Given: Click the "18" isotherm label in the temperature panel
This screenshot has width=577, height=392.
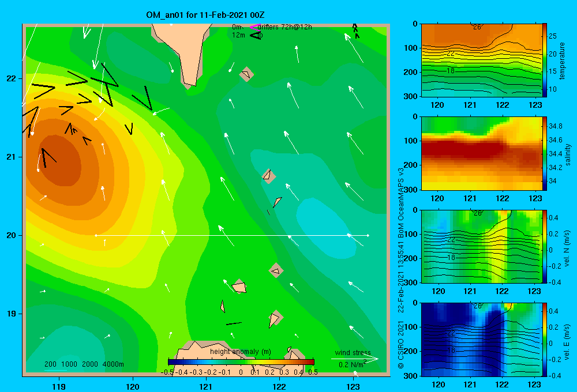Looking at the screenshot, I should (x=451, y=70).
